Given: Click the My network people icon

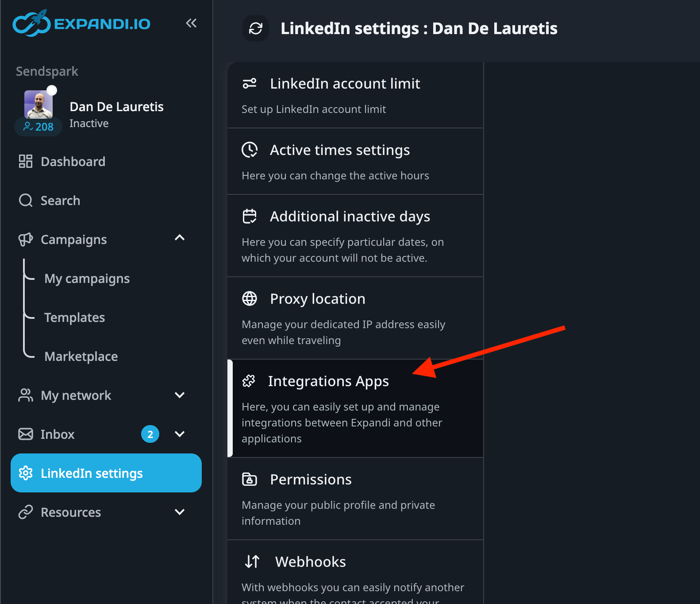Looking at the screenshot, I should point(26,395).
